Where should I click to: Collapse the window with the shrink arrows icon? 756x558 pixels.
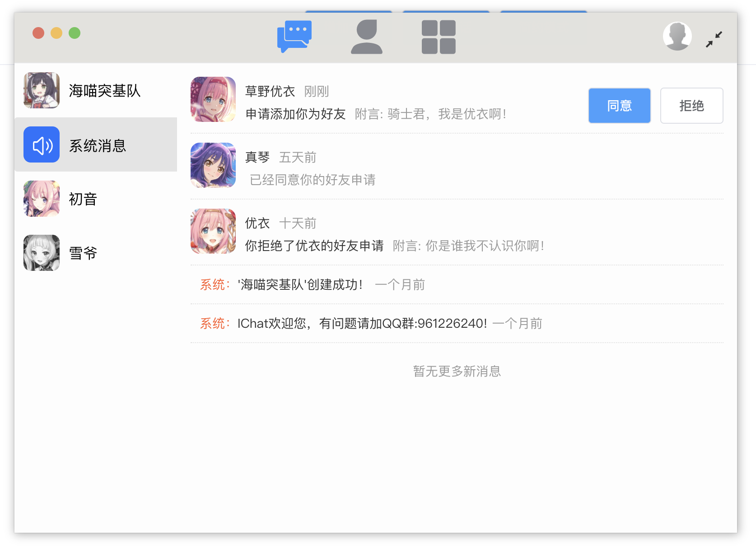pyautogui.click(x=714, y=39)
